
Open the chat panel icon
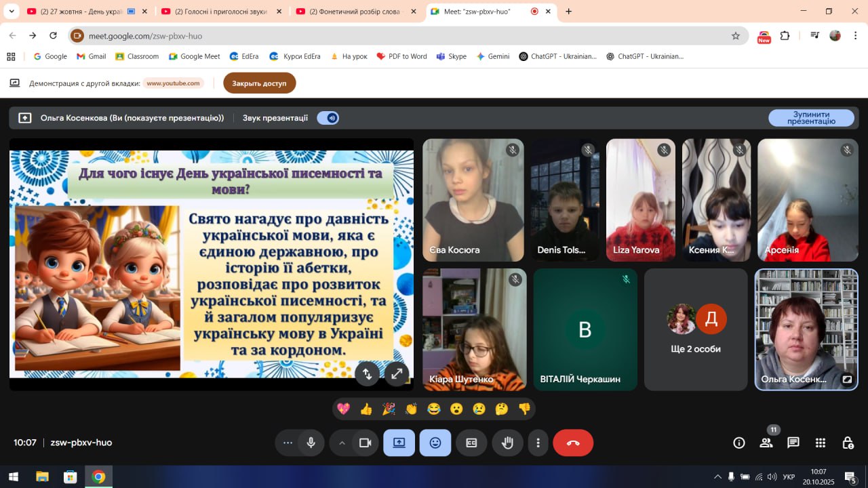pyautogui.click(x=793, y=443)
